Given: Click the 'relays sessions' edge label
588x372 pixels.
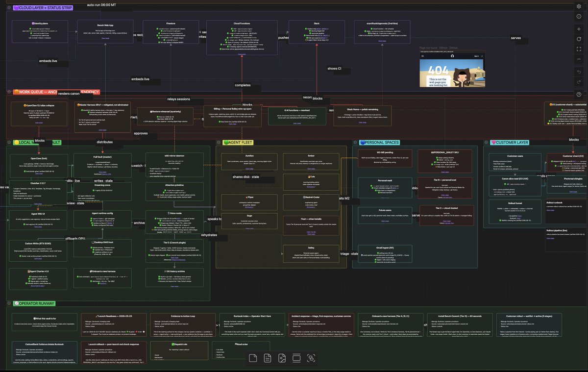Looking at the screenshot, I should pyautogui.click(x=178, y=99).
